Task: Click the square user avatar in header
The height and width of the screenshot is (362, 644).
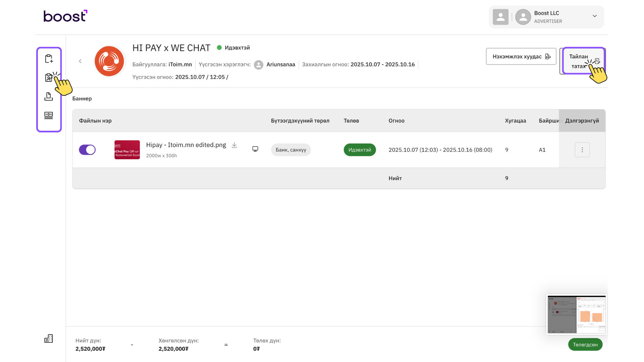Action: coord(500,17)
